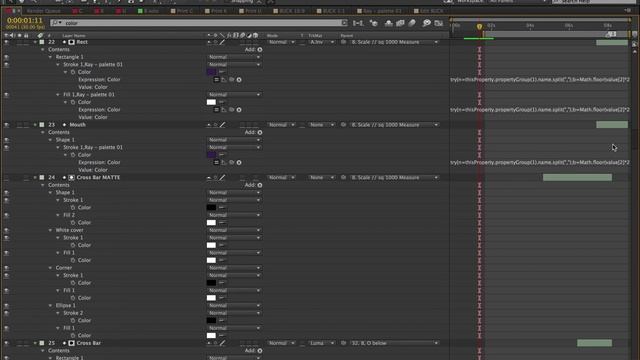
Task: Toggle the Draft 3D icon in timeline header
Action: click(x=374, y=23)
